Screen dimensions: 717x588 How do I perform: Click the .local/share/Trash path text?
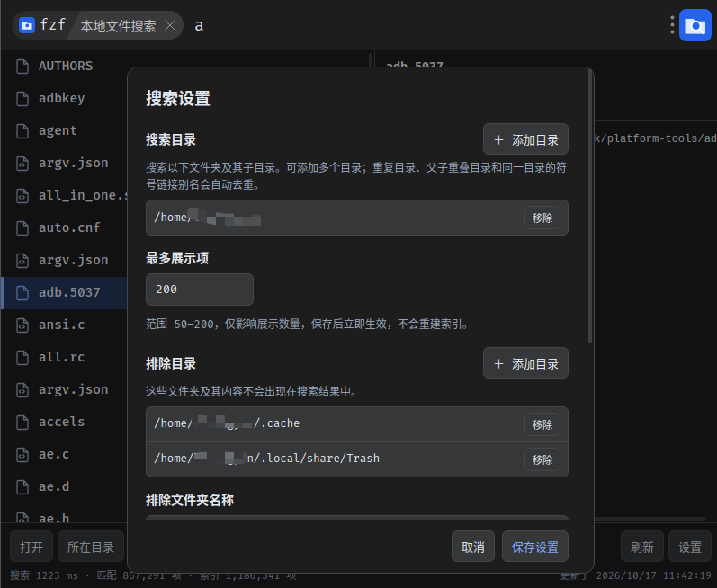click(x=266, y=459)
